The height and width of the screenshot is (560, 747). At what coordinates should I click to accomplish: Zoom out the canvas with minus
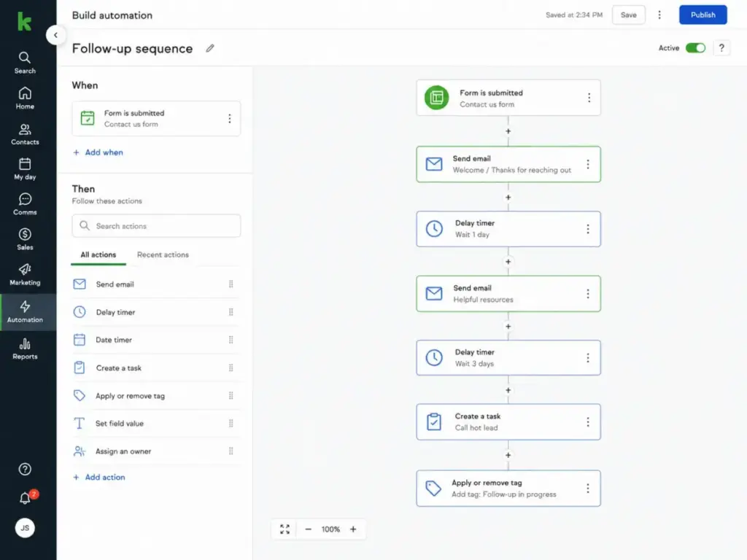pyautogui.click(x=309, y=529)
